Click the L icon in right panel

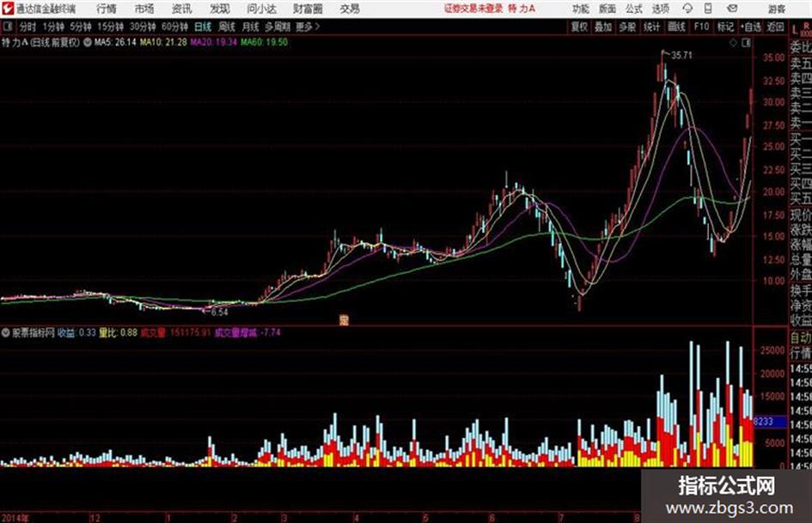(x=795, y=29)
